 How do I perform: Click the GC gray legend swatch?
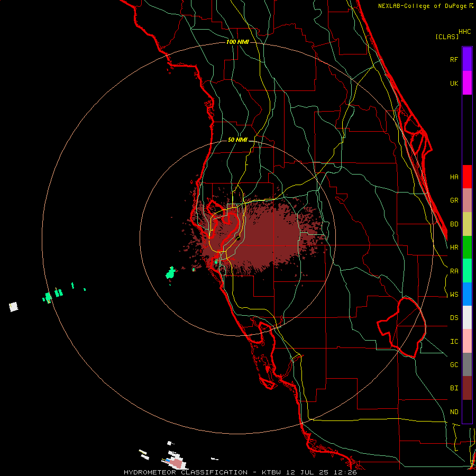coord(467,364)
